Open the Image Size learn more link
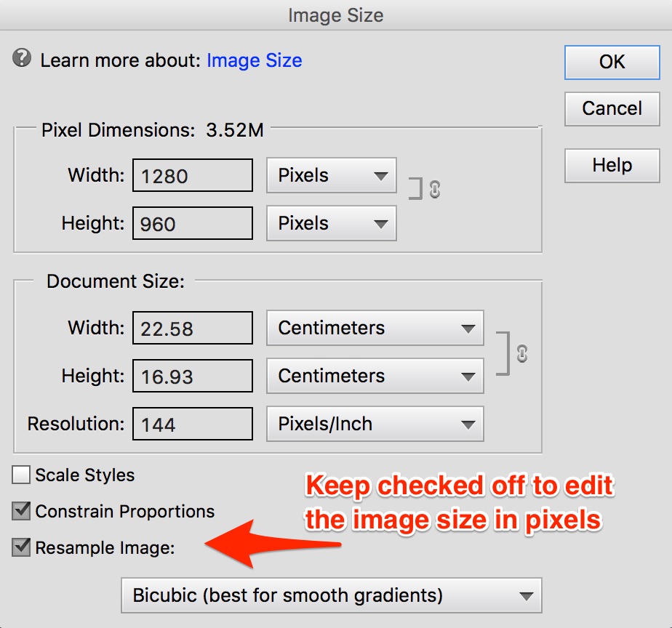The image size is (672, 628). tap(254, 60)
